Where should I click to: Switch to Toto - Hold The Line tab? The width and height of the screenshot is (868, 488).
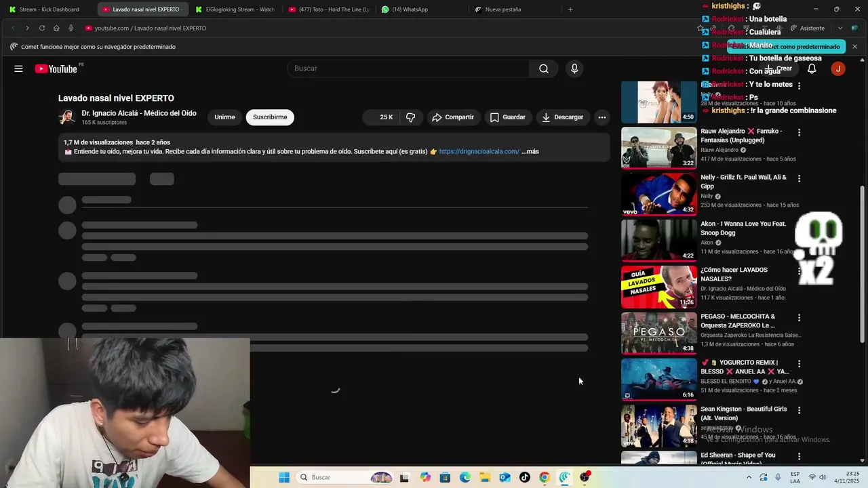328,9
